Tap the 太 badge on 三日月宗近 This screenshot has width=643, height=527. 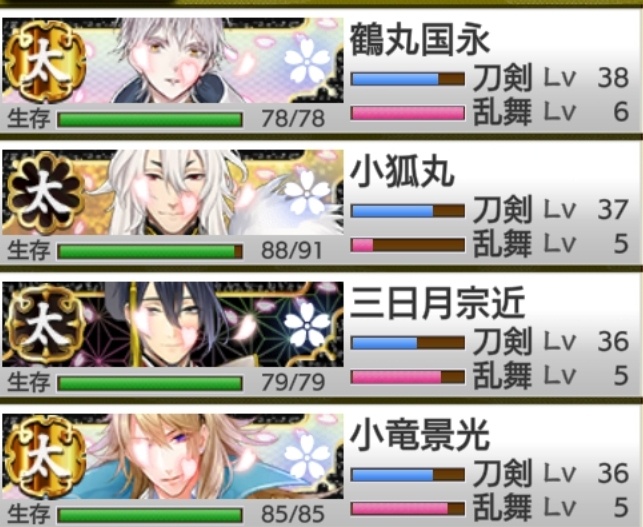[x=46, y=326]
